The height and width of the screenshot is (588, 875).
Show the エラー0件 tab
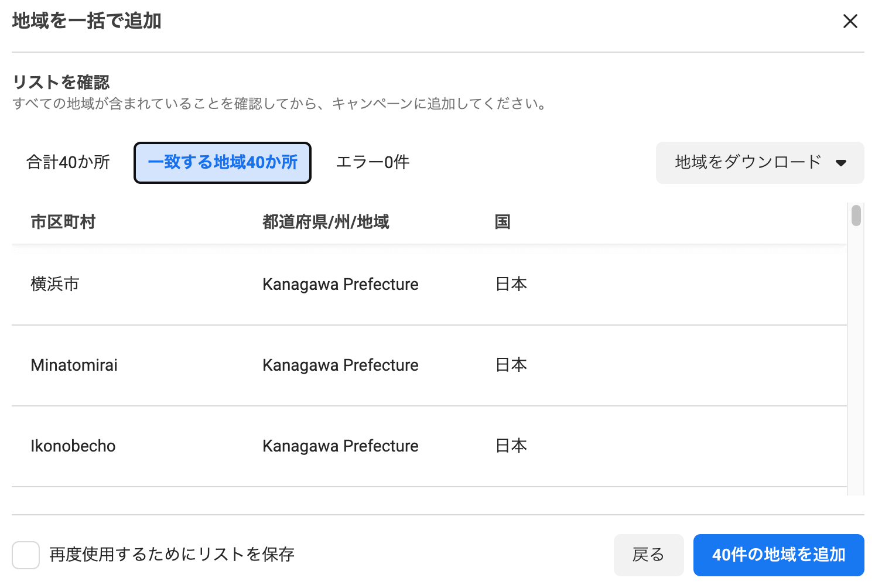[372, 162]
